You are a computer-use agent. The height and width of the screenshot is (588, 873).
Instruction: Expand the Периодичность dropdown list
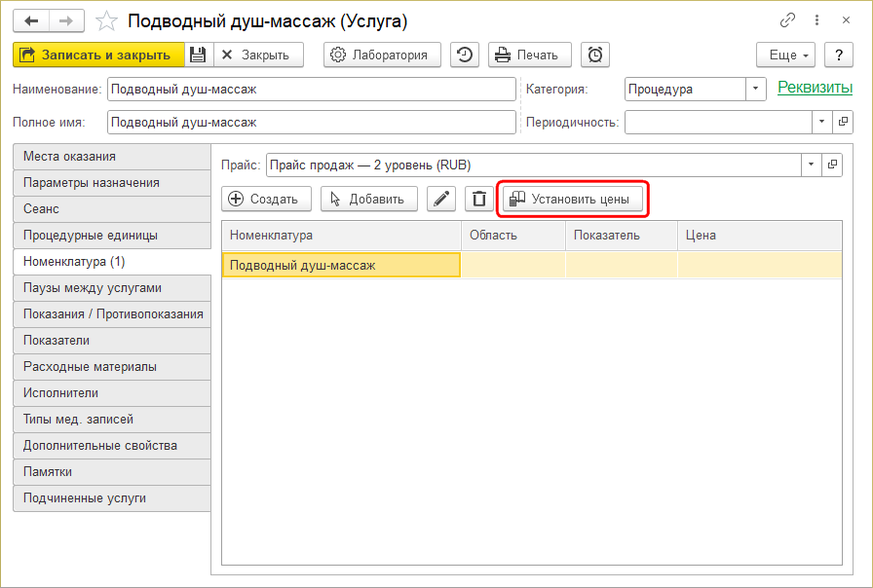[x=821, y=122]
